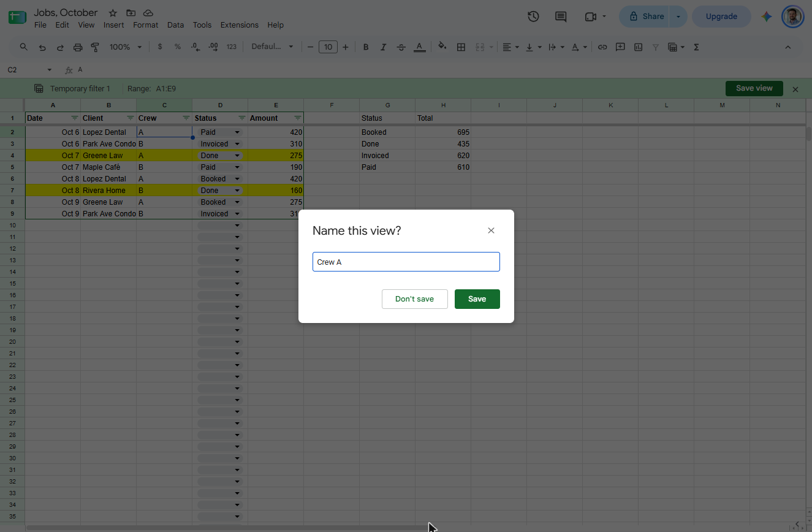Open the Crew column filter dropdown
Viewport: 812px width, 532px height.
[186, 118]
